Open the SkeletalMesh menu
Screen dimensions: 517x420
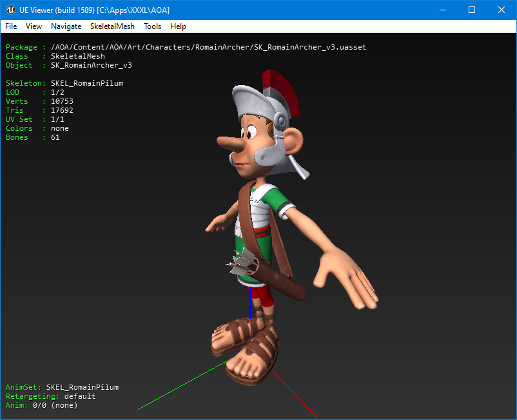[x=112, y=26]
